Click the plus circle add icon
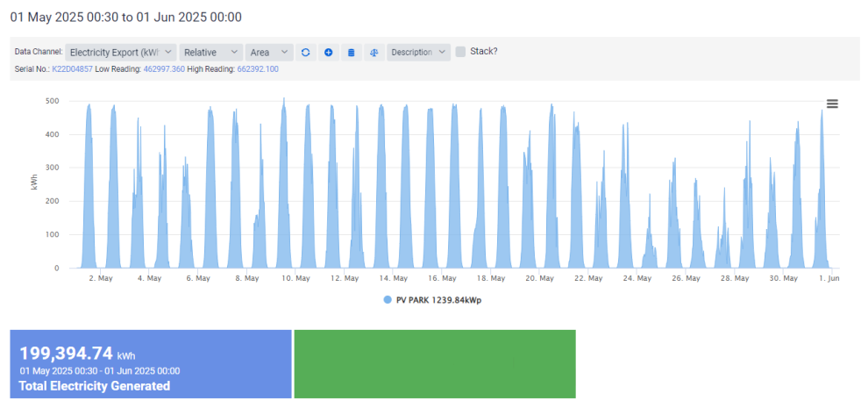This screenshot has height=401, width=868. coord(328,53)
